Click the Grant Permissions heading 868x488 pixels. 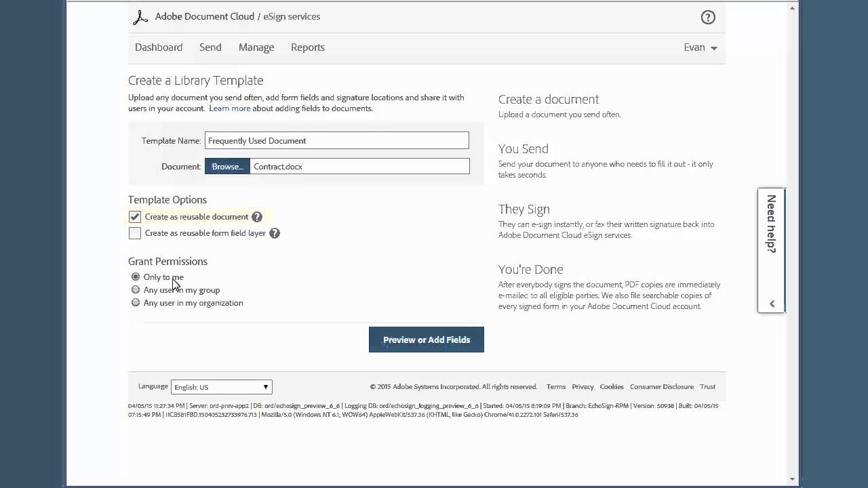coord(167,262)
